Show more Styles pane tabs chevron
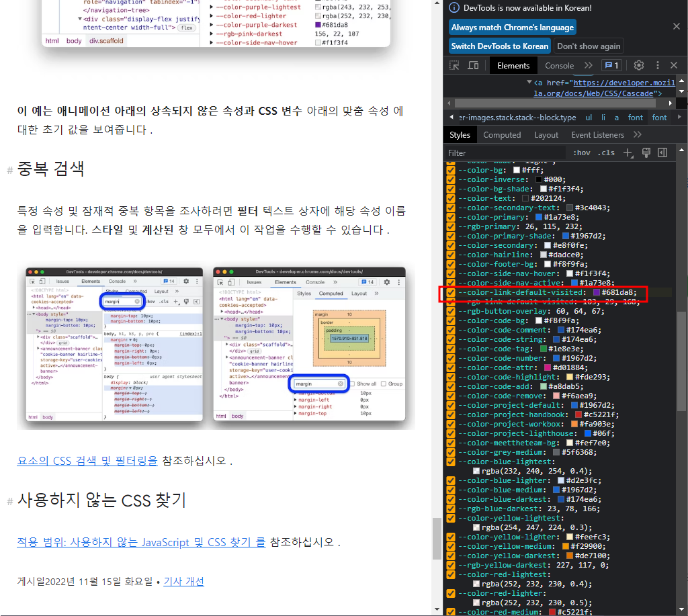Screen dimensions: 688x616 pyautogui.click(x=638, y=135)
